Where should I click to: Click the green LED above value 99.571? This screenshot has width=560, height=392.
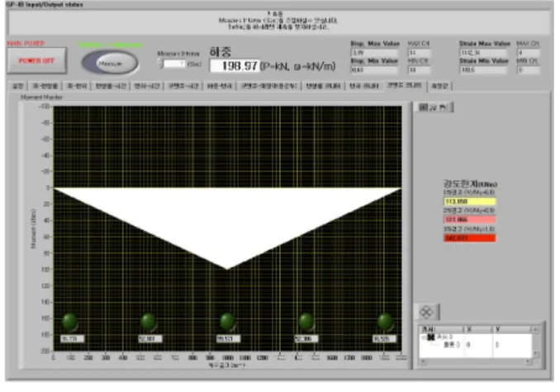(227, 321)
